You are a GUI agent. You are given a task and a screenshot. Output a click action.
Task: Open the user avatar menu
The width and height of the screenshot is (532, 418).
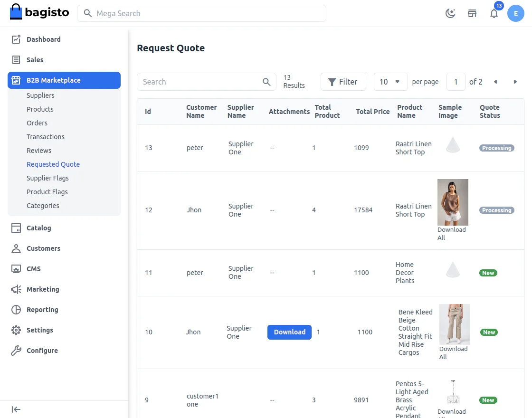coord(516,13)
